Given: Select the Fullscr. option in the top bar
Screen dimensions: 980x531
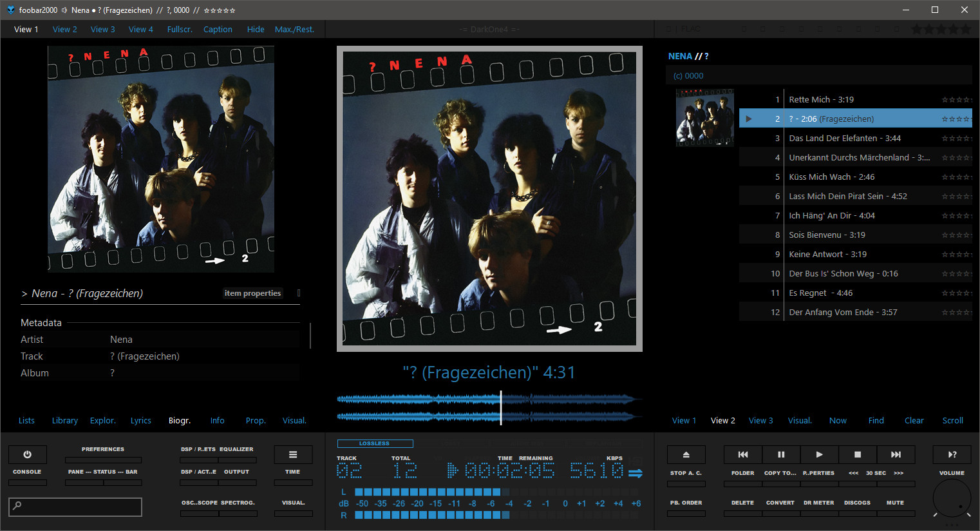Looking at the screenshot, I should coord(180,29).
